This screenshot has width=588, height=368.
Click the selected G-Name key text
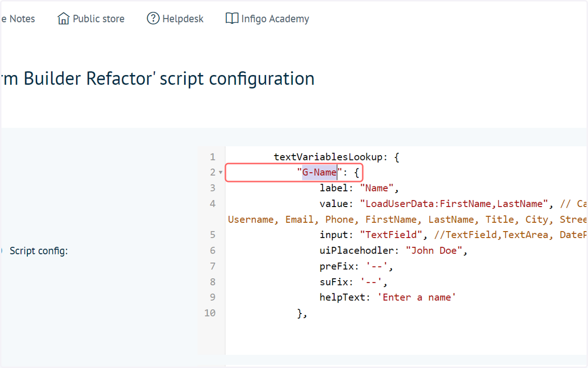coord(319,172)
